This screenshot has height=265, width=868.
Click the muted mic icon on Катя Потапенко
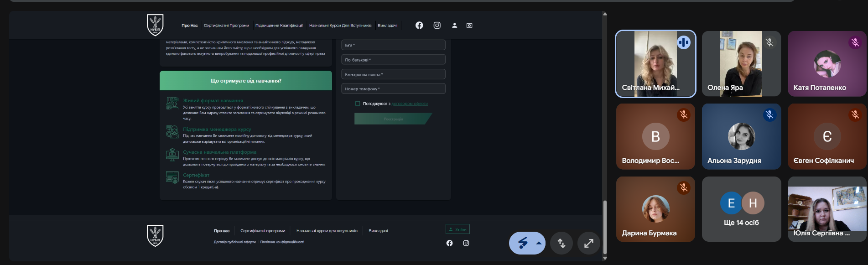(x=855, y=42)
